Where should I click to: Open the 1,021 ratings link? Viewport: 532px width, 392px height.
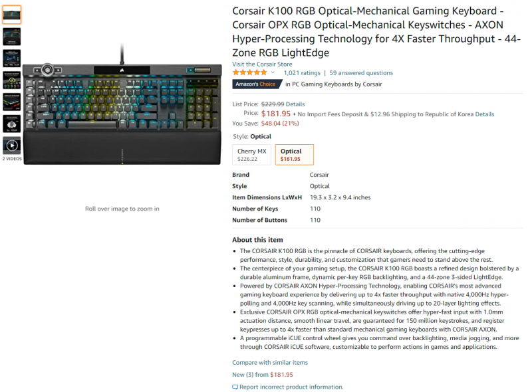coord(302,73)
